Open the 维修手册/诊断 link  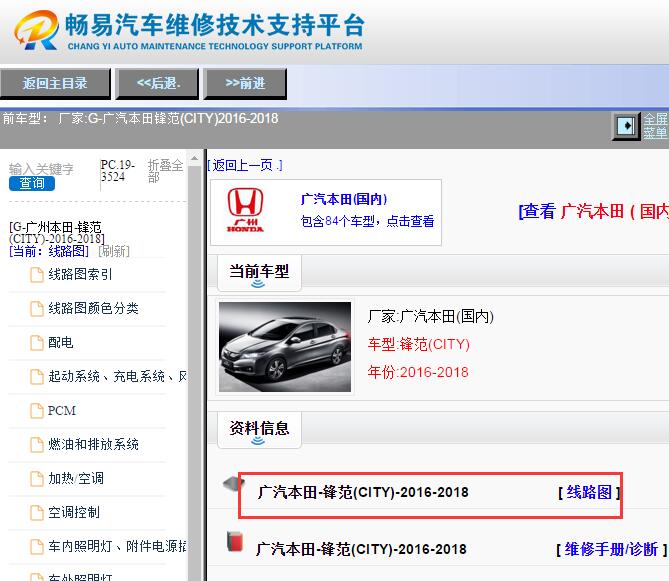click(611, 549)
